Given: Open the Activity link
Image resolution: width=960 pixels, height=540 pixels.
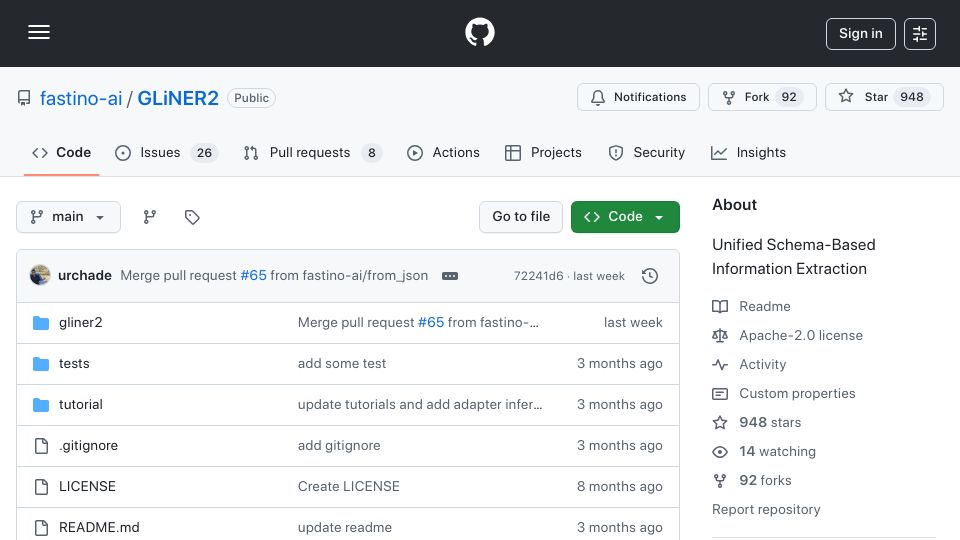Looking at the screenshot, I should click(x=749, y=365).
